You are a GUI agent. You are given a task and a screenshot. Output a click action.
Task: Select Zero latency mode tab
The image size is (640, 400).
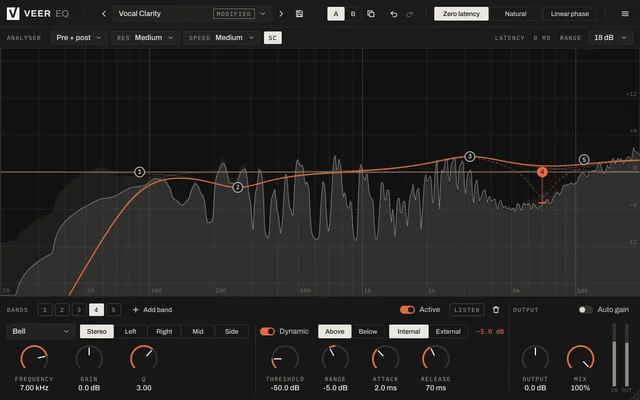coord(461,14)
